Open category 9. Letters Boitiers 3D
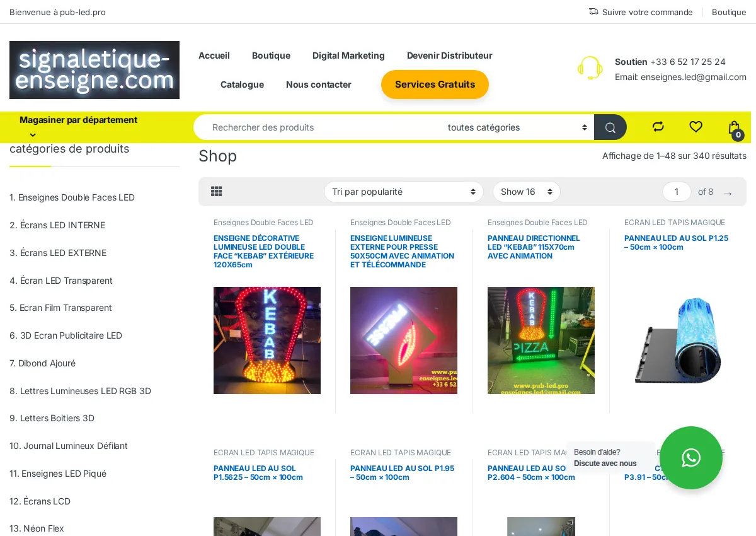Screen dimensions: 756x536 pos(52,418)
